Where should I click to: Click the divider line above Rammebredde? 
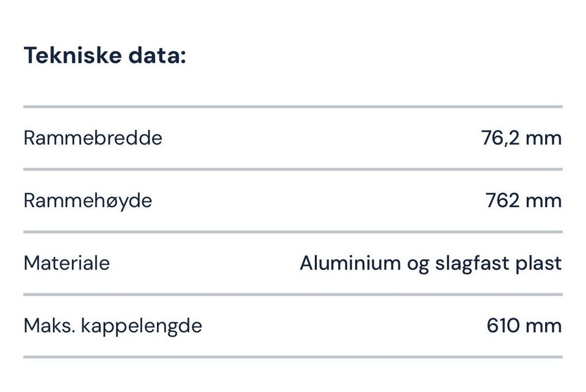point(293,107)
